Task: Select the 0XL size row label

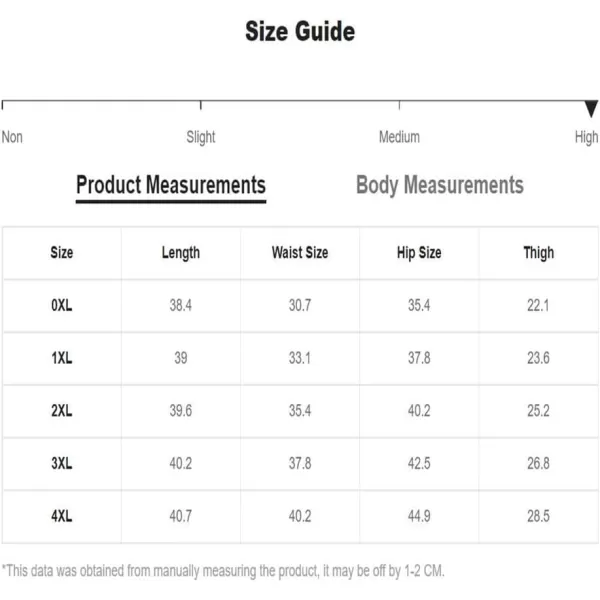Action: (62, 305)
